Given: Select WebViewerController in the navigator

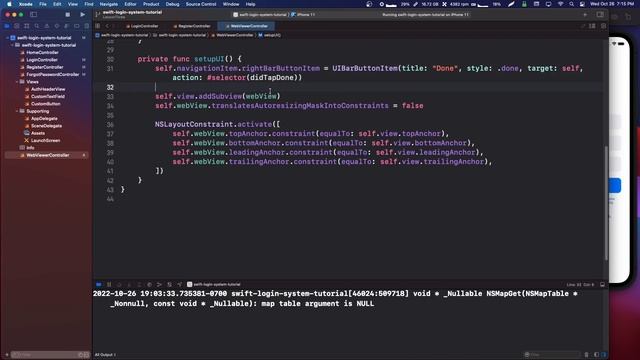Looking at the screenshot, I should pyautogui.click(x=48, y=155).
